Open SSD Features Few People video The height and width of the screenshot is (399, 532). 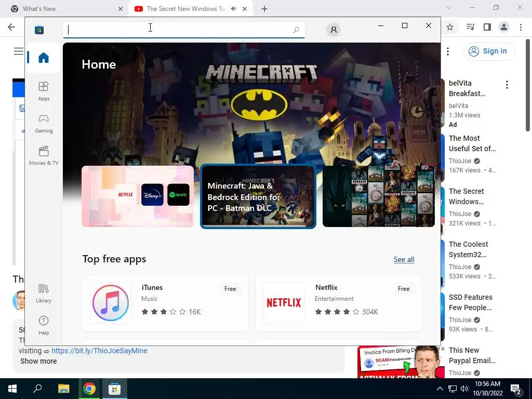[470, 302]
